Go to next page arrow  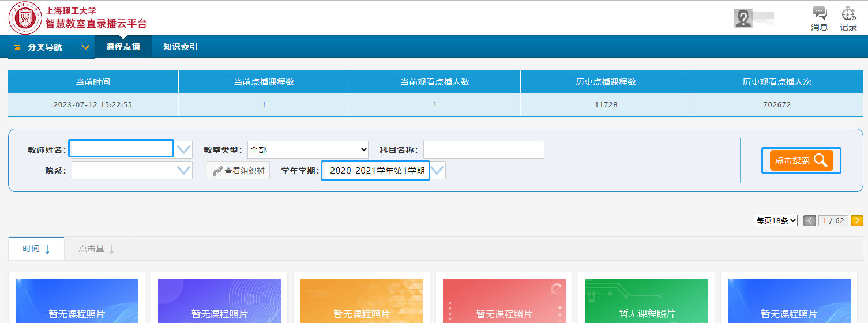(x=857, y=220)
